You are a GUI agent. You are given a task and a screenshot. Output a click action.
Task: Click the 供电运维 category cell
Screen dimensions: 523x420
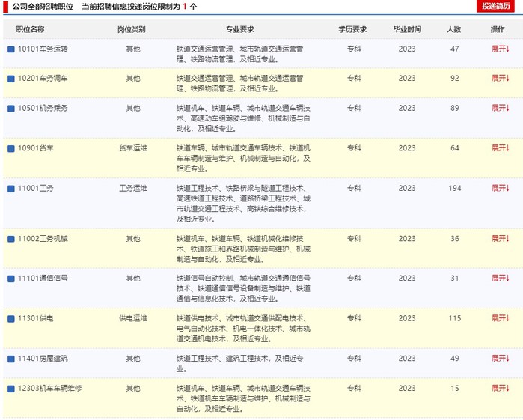click(133, 318)
